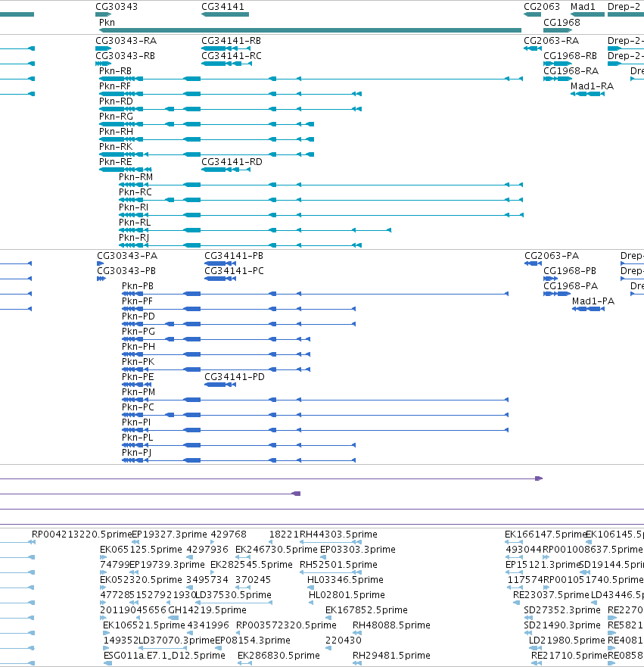
Task: Click the CG2063-RA transcript label
Action: point(552,41)
